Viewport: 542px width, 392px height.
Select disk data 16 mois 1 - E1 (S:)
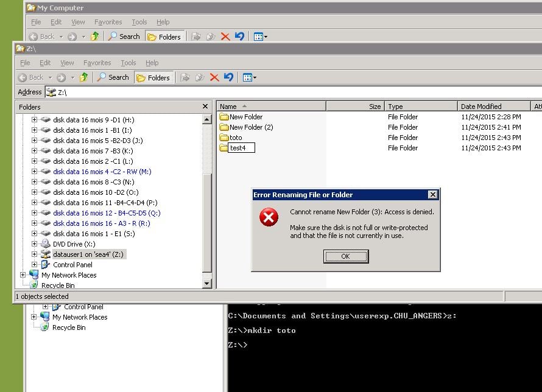[x=94, y=234]
